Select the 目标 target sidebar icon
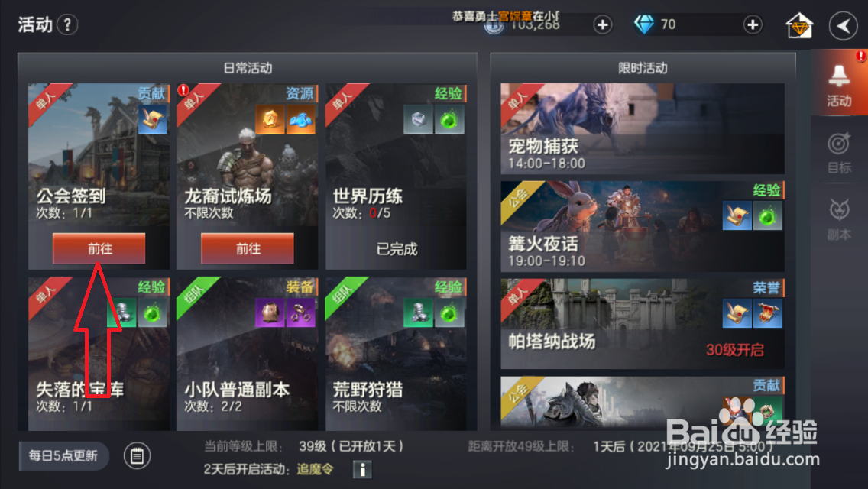This screenshot has height=489, width=868. coord(839,153)
